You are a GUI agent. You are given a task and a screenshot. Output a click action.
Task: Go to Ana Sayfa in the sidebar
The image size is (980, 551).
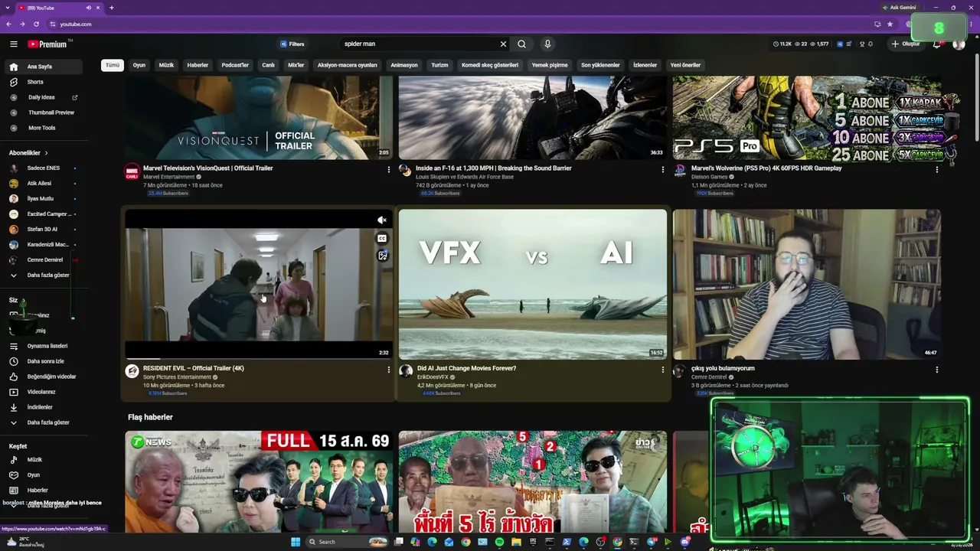pos(43,67)
